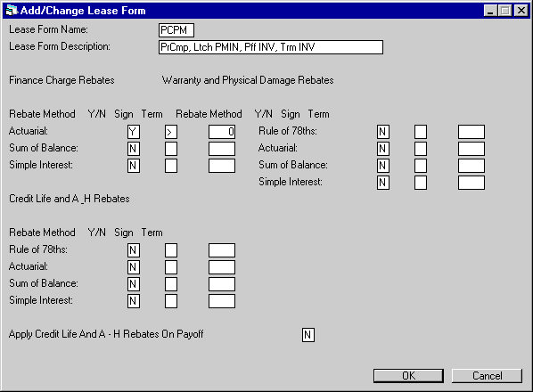Image resolution: width=533 pixels, height=392 pixels.
Task: Click Warranty Simple Interest Term field
Action: pos(471,183)
